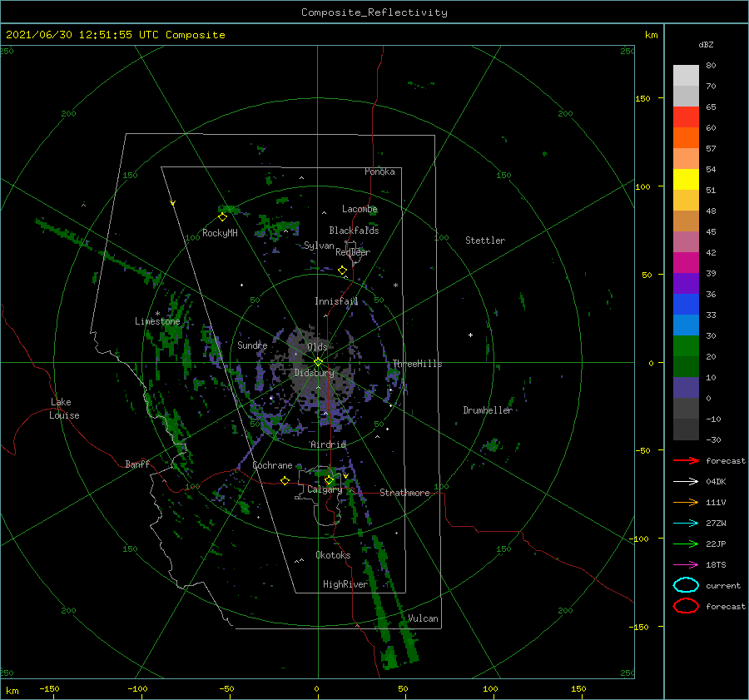Click the magenta 18TS arrow icon

686,565
